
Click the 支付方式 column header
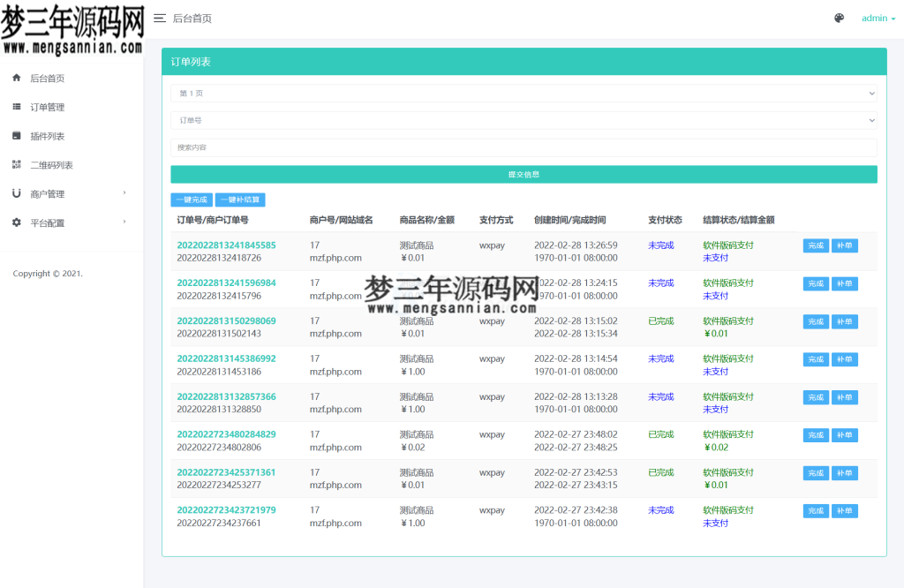pyautogui.click(x=496, y=220)
